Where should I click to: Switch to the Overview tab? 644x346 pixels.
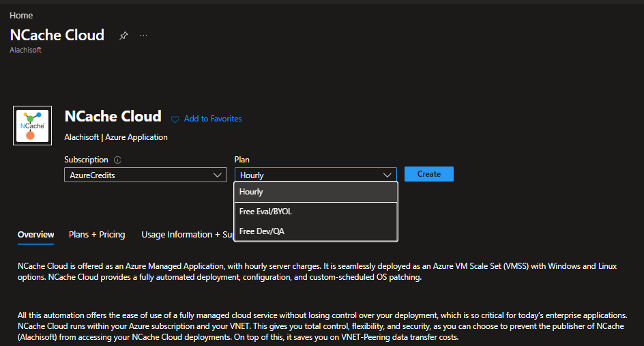pyautogui.click(x=35, y=235)
